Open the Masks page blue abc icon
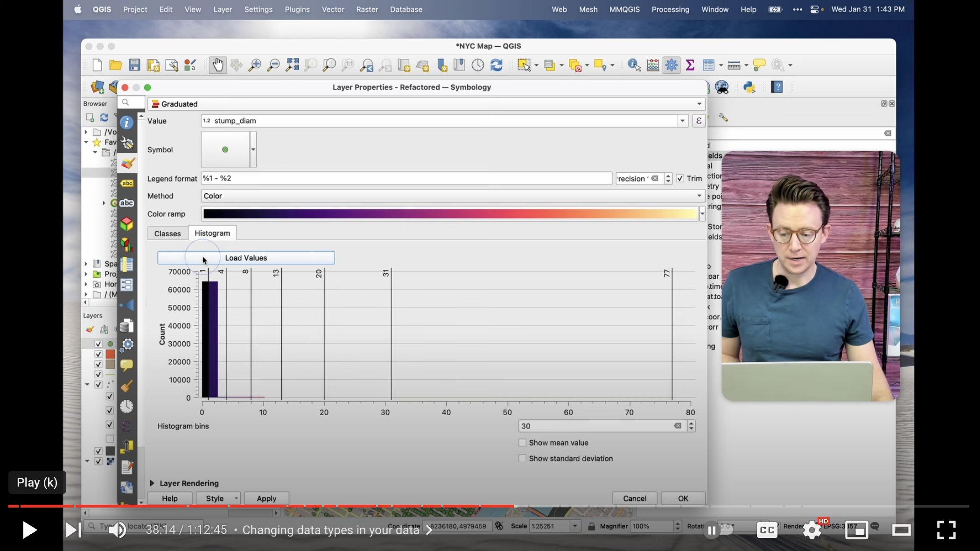Image resolution: width=980 pixels, height=551 pixels. (127, 203)
